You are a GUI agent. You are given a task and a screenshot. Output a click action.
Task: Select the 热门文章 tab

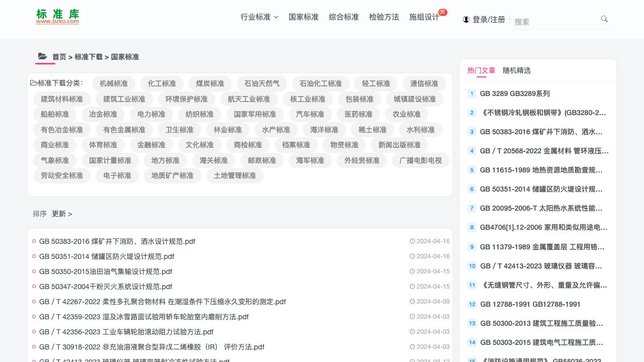pos(481,70)
